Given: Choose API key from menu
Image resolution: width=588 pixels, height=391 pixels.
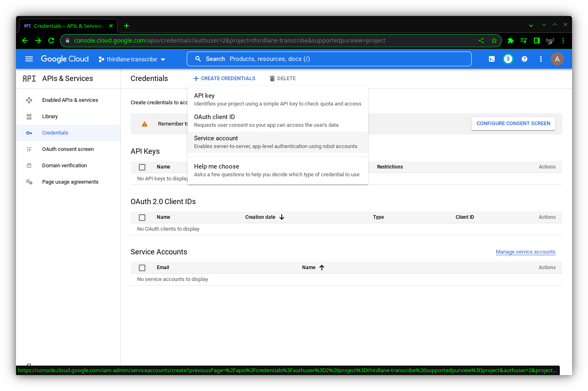Looking at the screenshot, I should tap(278, 100).
